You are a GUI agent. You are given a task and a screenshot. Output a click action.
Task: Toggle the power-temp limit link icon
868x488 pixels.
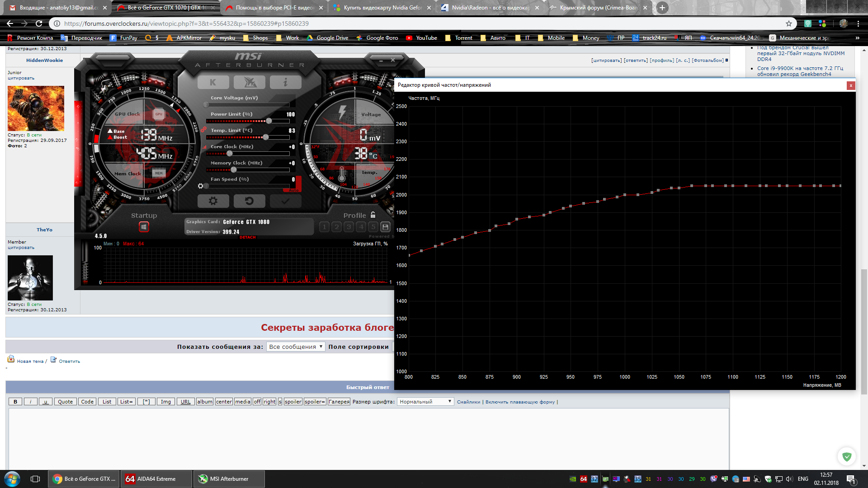[x=204, y=130]
